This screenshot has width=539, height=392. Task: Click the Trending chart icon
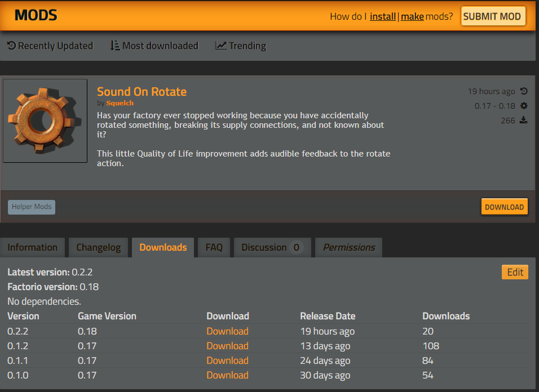pos(221,45)
